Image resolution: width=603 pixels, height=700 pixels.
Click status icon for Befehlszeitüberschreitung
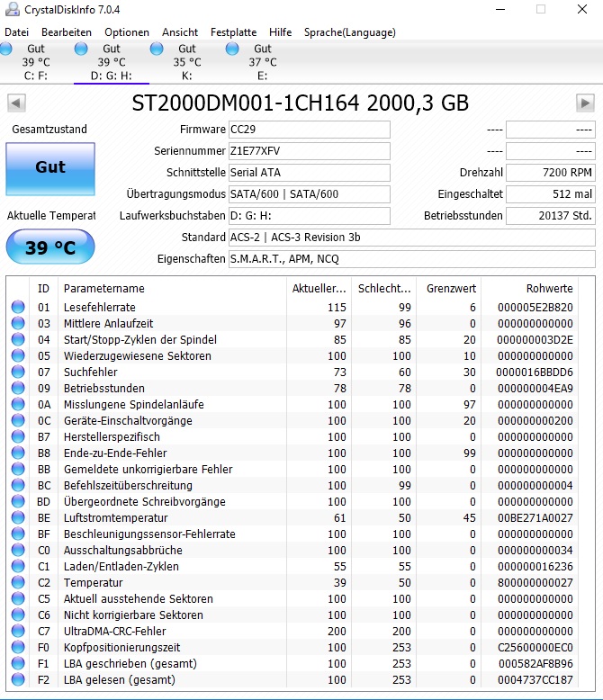pyautogui.click(x=18, y=485)
